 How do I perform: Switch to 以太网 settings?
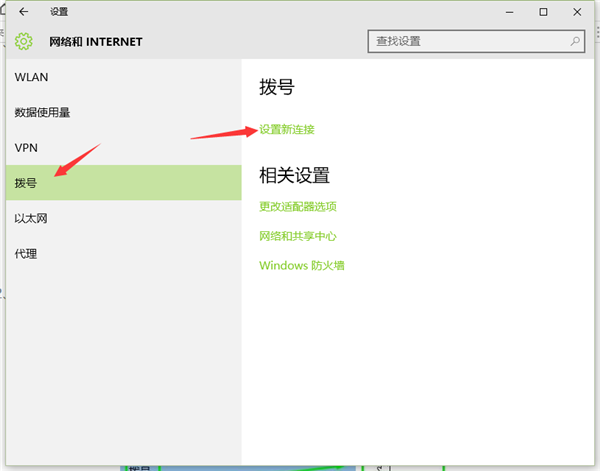[x=31, y=218]
